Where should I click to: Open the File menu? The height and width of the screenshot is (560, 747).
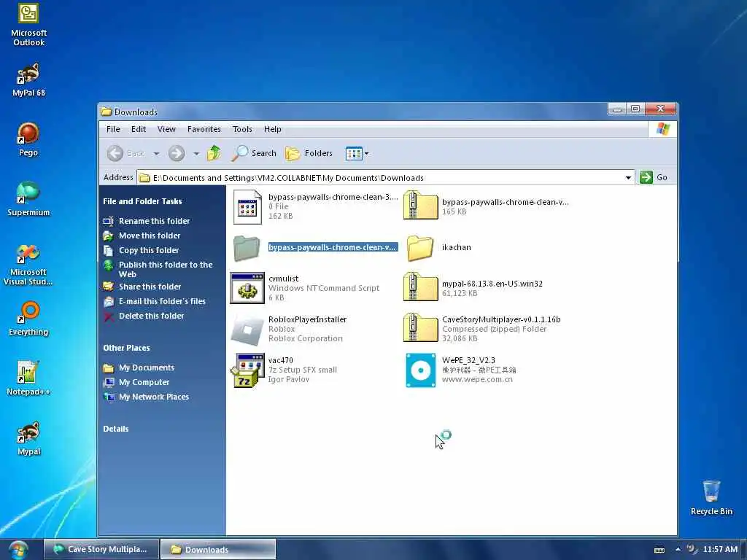coord(113,129)
